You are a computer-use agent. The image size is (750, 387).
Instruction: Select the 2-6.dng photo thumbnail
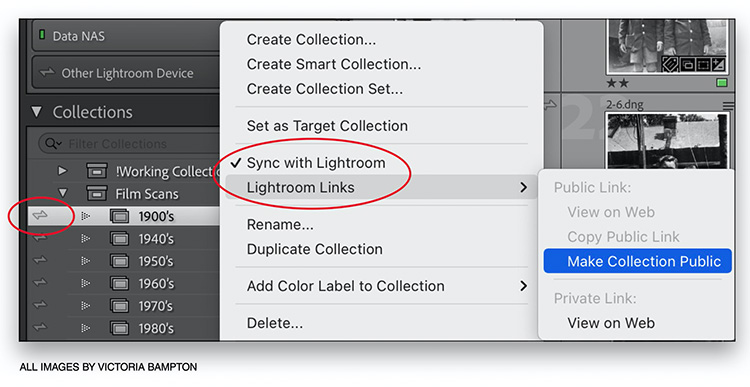(667, 141)
